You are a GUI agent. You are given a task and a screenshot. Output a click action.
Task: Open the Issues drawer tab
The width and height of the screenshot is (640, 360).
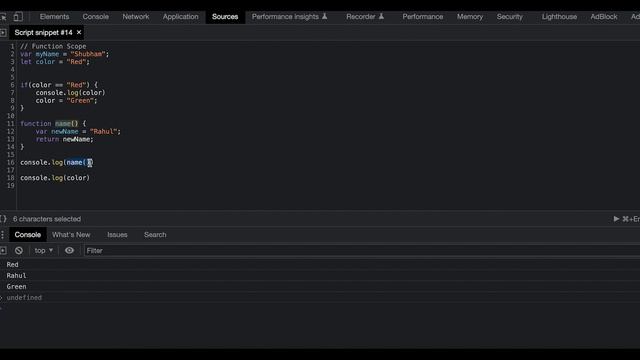coord(117,235)
